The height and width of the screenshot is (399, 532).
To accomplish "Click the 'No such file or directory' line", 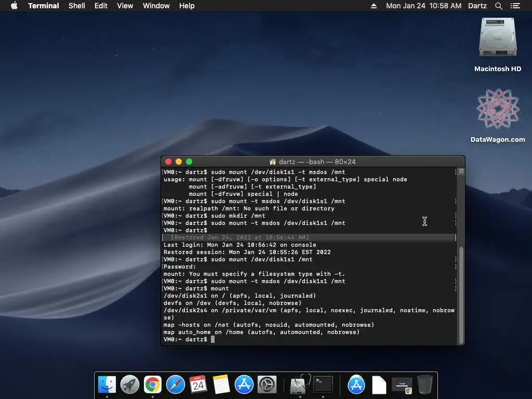I will click(249, 208).
